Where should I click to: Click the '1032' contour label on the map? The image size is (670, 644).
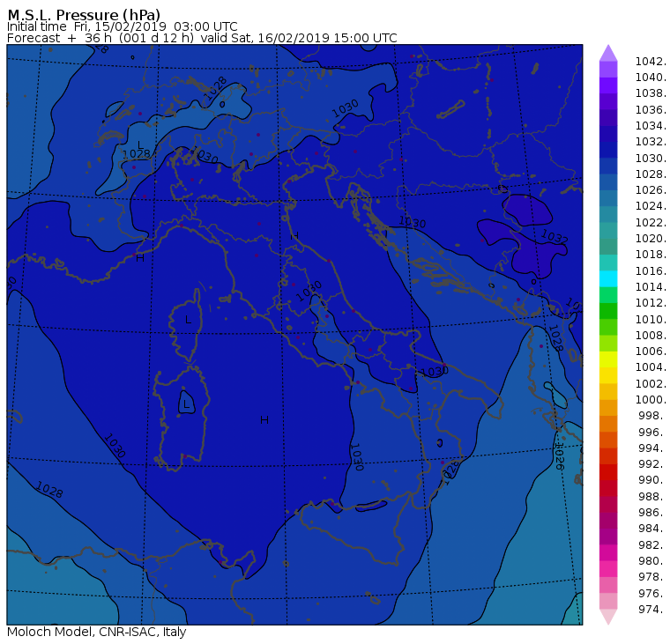[x=555, y=237]
